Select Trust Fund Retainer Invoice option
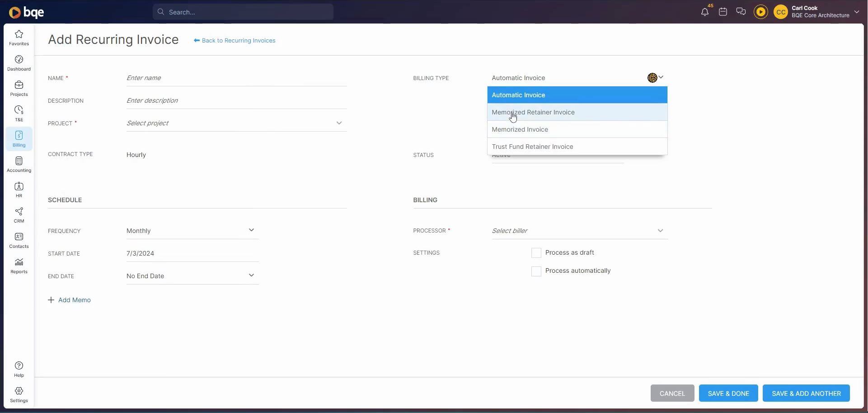This screenshot has height=413, width=868. coord(577,147)
